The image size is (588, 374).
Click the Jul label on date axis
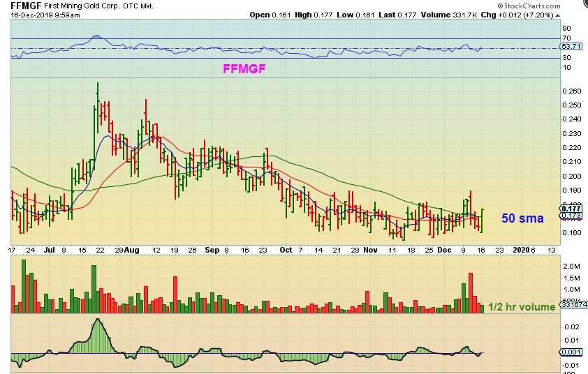tap(49, 250)
